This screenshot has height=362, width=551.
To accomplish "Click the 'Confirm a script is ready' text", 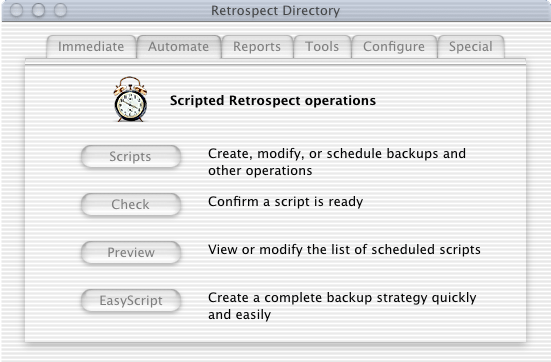I will 285,202.
